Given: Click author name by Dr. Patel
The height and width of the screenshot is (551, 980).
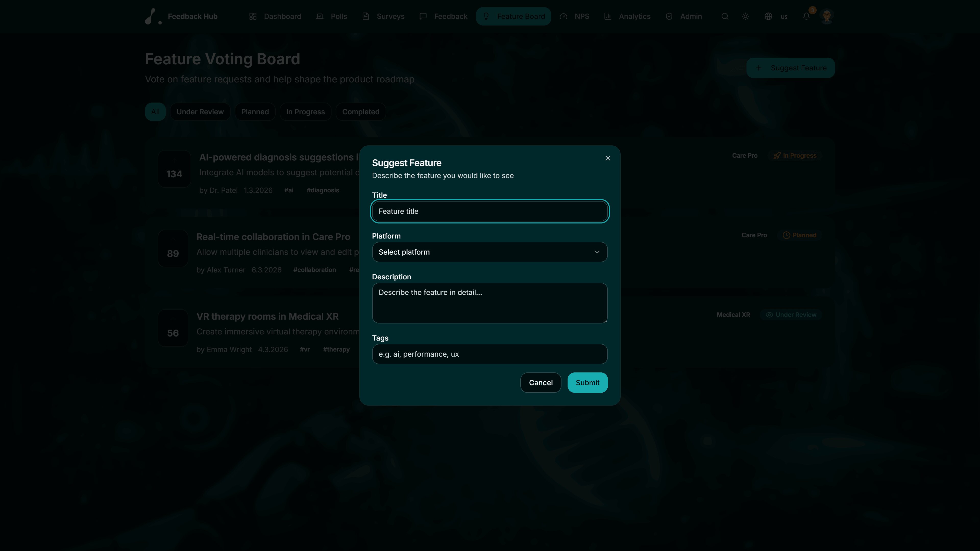Looking at the screenshot, I should [x=218, y=190].
